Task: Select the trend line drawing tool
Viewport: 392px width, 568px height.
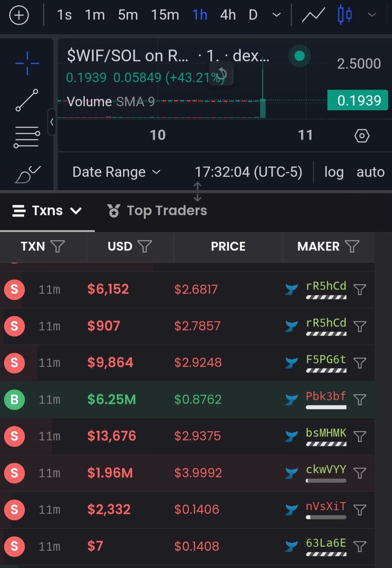Action: [27, 100]
